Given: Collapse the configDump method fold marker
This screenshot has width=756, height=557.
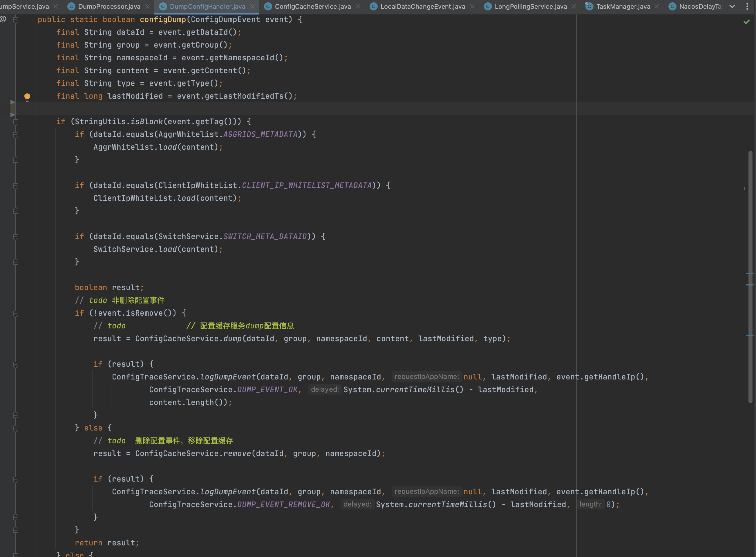Looking at the screenshot, I should coord(15,20).
